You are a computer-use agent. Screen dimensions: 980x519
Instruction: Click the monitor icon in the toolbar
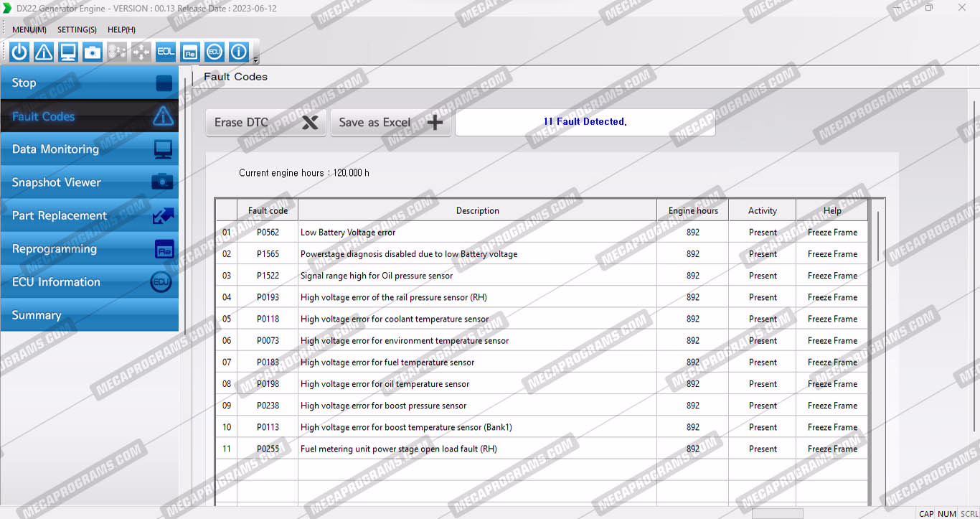pos(68,52)
